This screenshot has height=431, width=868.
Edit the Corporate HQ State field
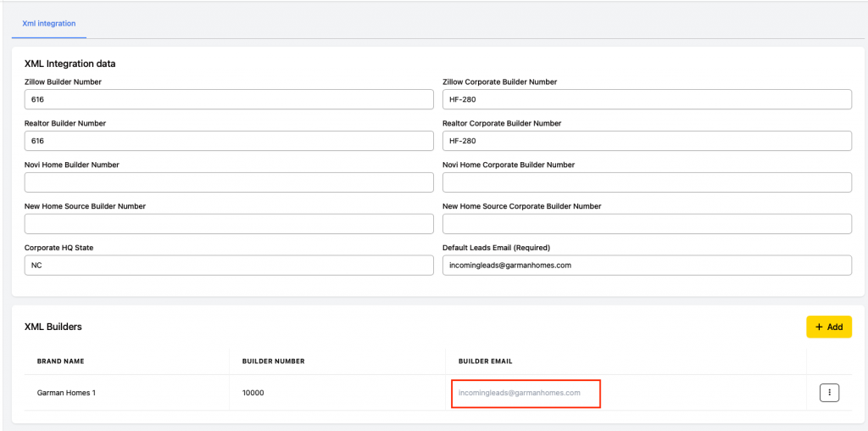click(x=229, y=266)
